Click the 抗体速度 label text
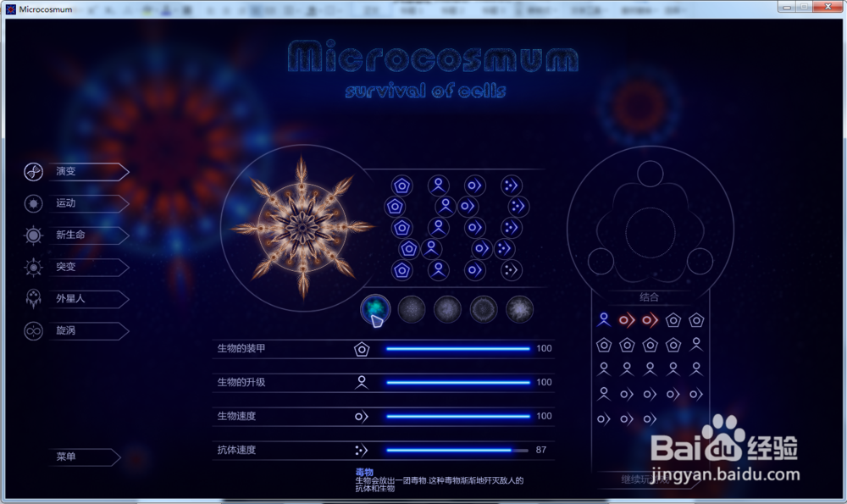Screen dimensions: 847x504 coord(236,450)
